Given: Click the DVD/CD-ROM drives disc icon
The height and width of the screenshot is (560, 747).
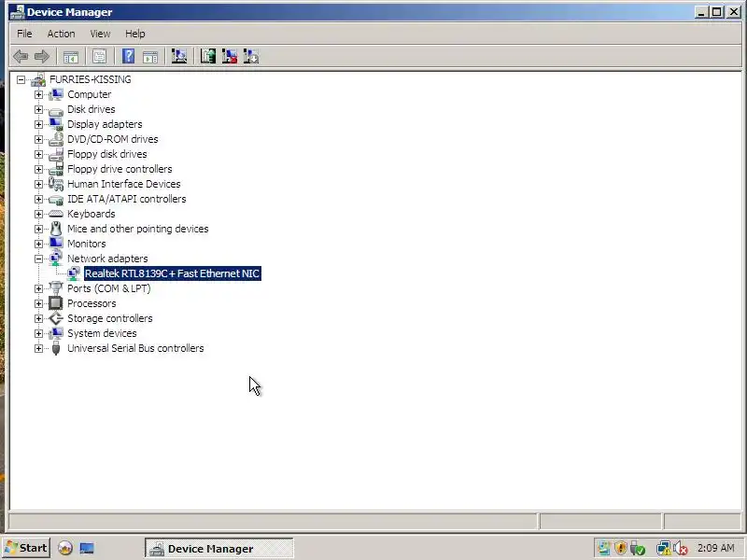Looking at the screenshot, I should [x=56, y=139].
